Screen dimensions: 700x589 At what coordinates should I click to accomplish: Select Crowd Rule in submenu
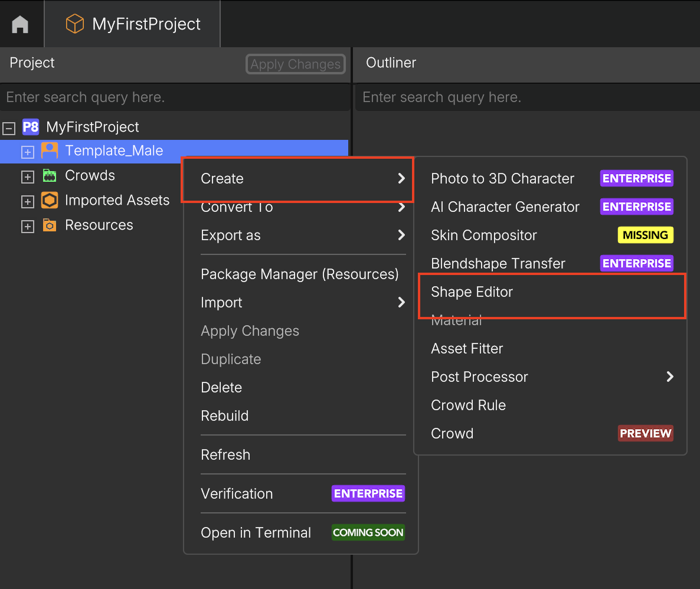550,405
